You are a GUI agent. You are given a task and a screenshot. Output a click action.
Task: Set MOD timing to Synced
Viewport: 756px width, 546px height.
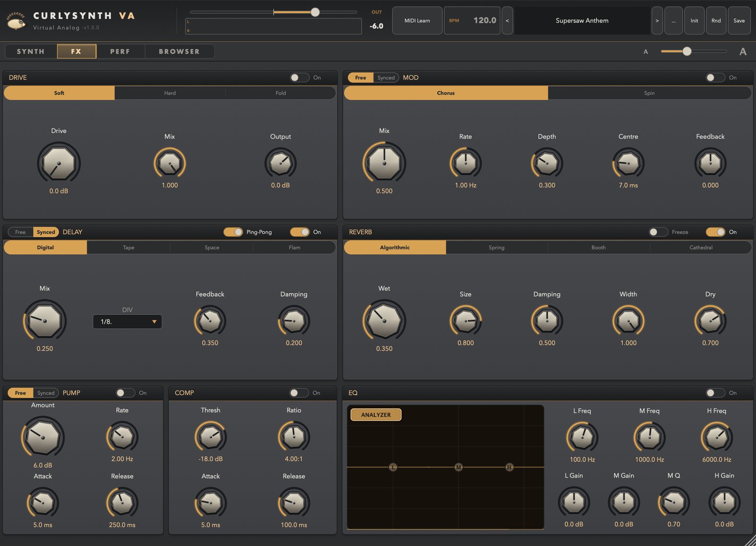386,78
